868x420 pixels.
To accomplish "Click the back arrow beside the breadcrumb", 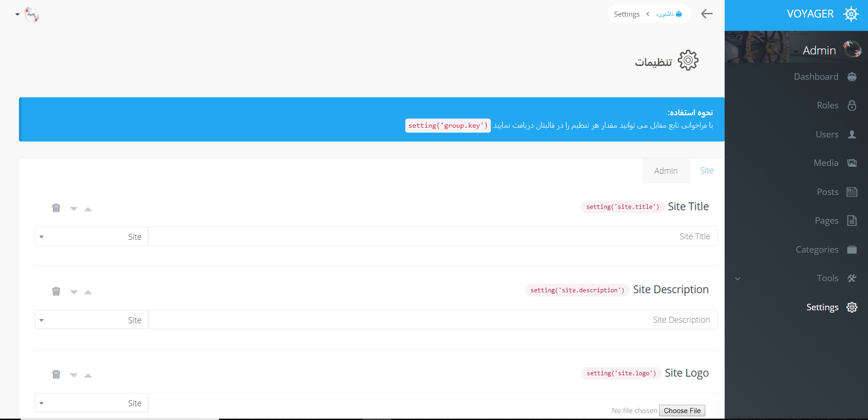I will point(706,14).
